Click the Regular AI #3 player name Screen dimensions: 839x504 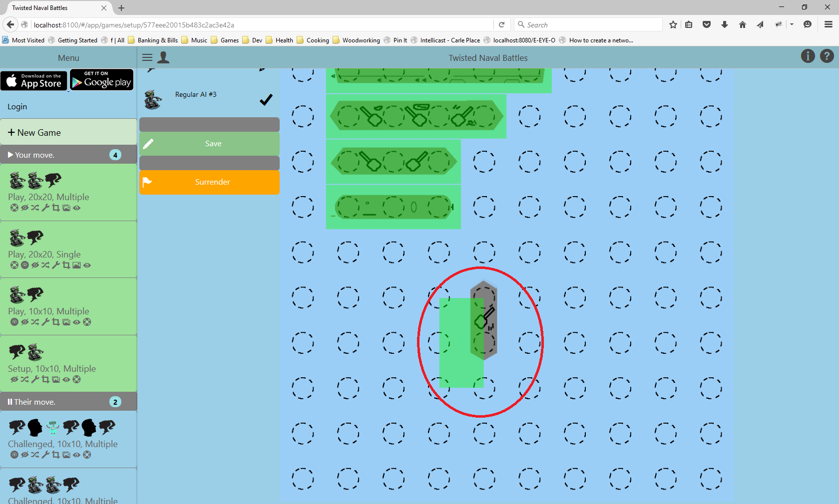click(196, 94)
